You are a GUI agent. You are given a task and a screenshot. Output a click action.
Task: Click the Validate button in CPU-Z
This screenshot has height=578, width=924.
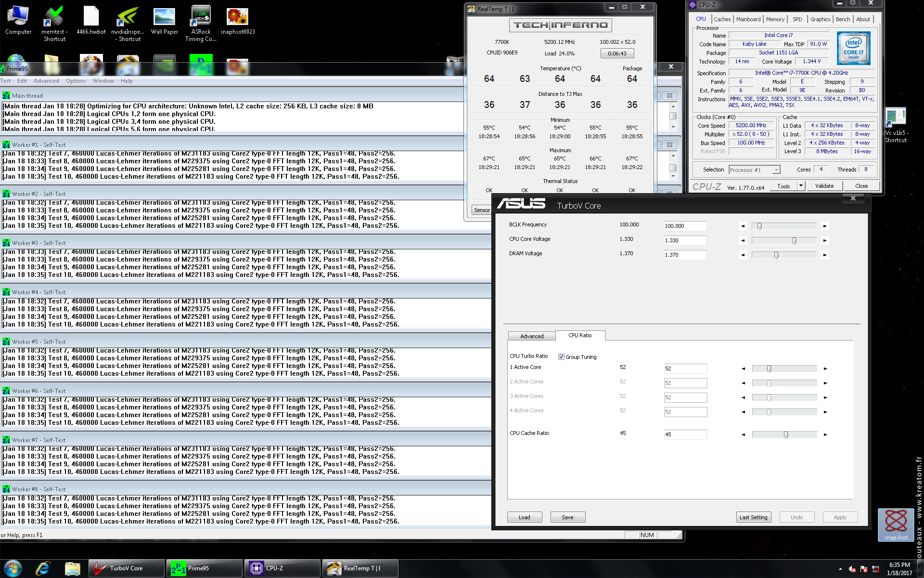tap(824, 186)
